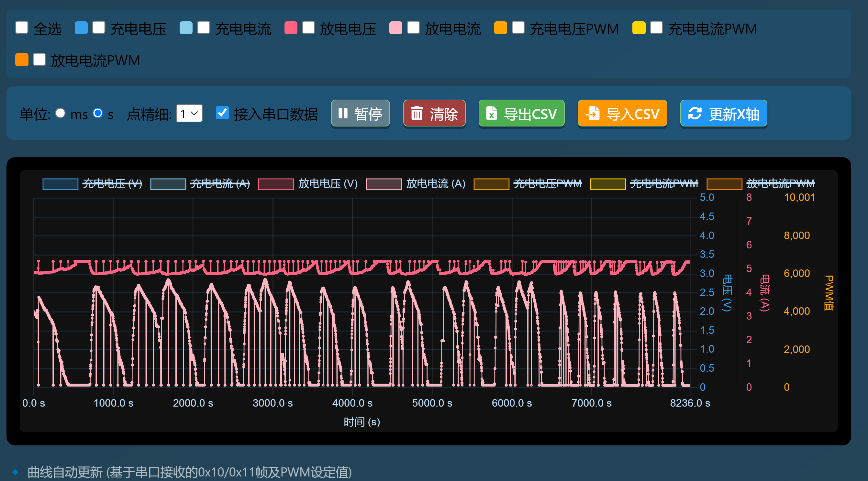Select the ms unit radio button
This screenshot has width=868, height=481.
tap(60, 113)
